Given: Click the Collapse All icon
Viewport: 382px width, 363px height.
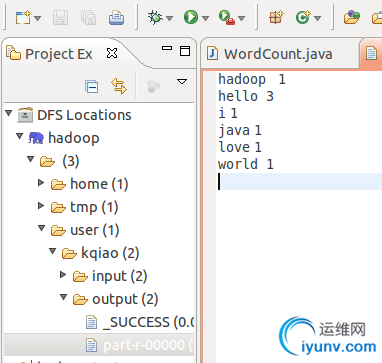Looking at the screenshot, I should pos(91,86).
